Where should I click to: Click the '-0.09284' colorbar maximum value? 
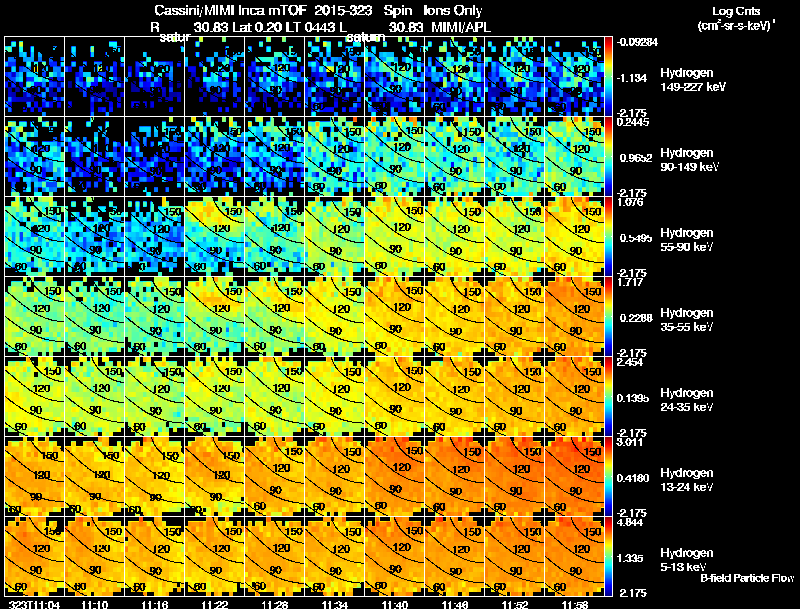point(637,42)
